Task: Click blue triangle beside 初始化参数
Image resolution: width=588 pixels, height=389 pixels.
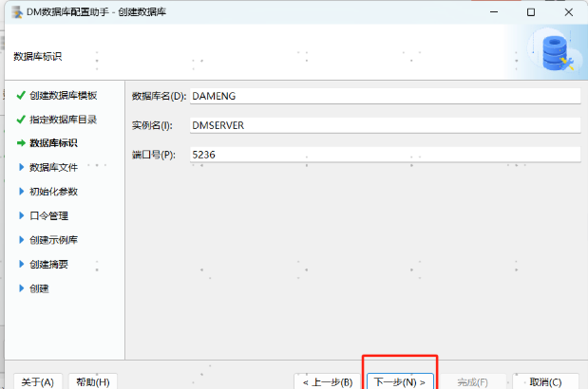Action: [x=22, y=192]
